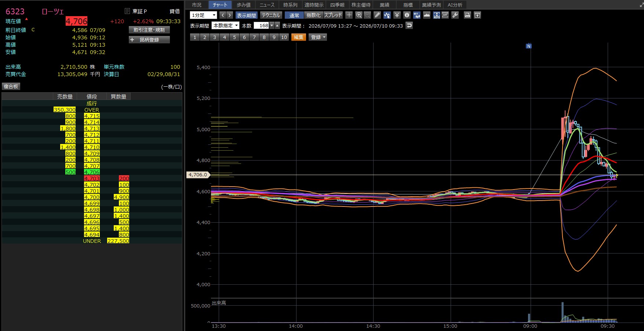Toggle the テクニカル technical indicators button

[271, 15]
